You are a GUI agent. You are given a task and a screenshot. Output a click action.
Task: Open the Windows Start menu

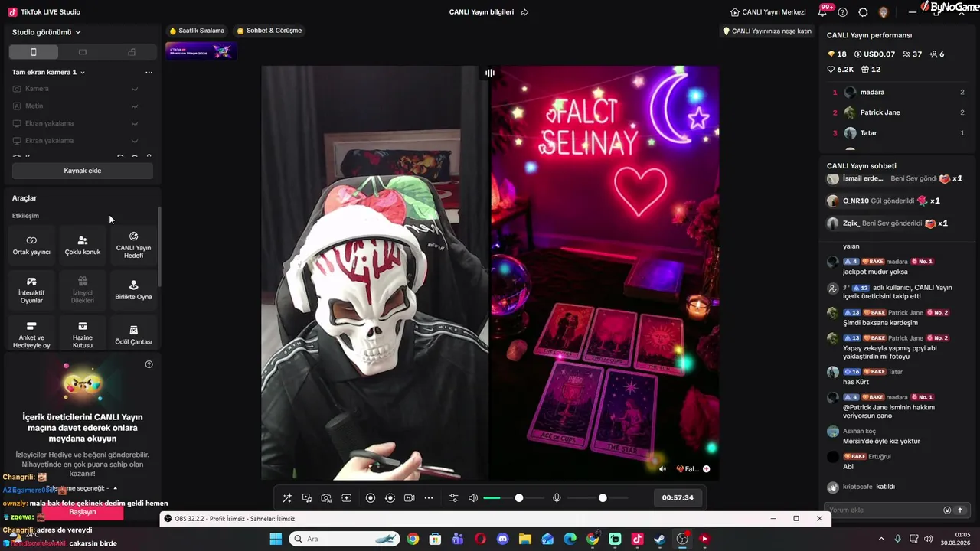pyautogui.click(x=276, y=539)
